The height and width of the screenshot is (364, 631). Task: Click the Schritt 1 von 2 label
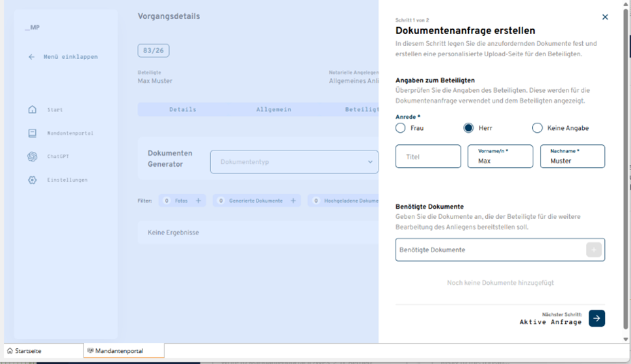pos(412,20)
